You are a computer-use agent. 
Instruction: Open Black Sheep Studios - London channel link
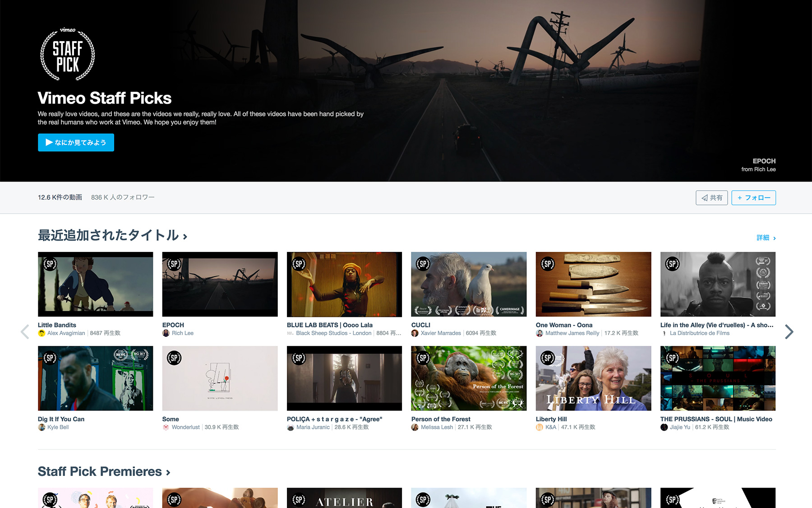[333, 333]
